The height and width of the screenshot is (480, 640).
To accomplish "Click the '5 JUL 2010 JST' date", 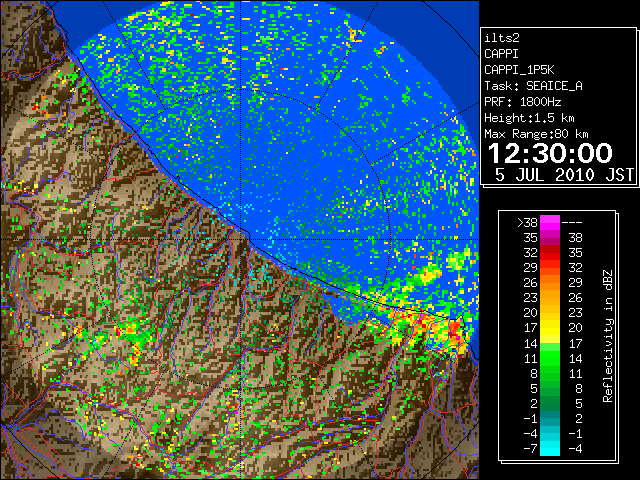I will [x=564, y=175].
